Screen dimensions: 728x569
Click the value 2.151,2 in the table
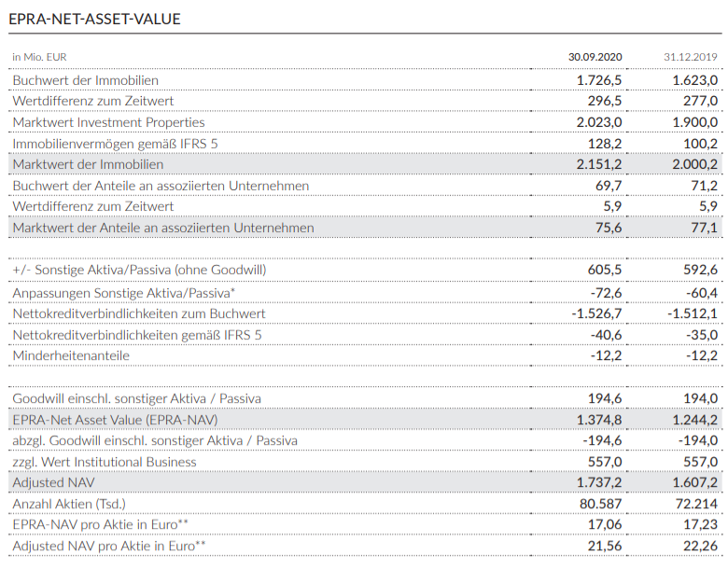[x=599, y=164]
